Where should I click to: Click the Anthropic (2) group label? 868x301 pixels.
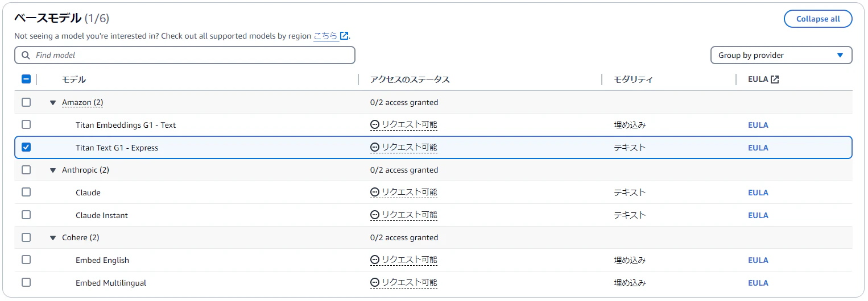click(x=85, y=170)
